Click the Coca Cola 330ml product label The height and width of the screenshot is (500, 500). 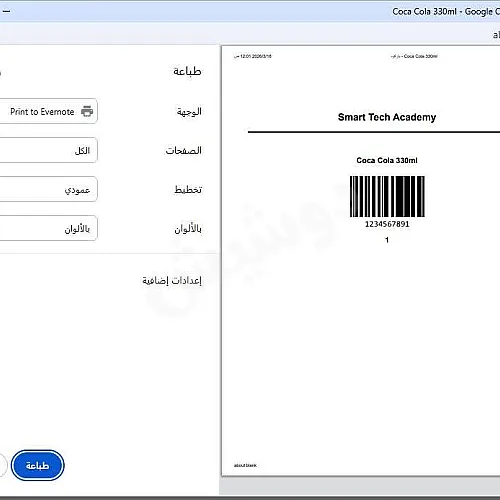click(x=387, y=160)
